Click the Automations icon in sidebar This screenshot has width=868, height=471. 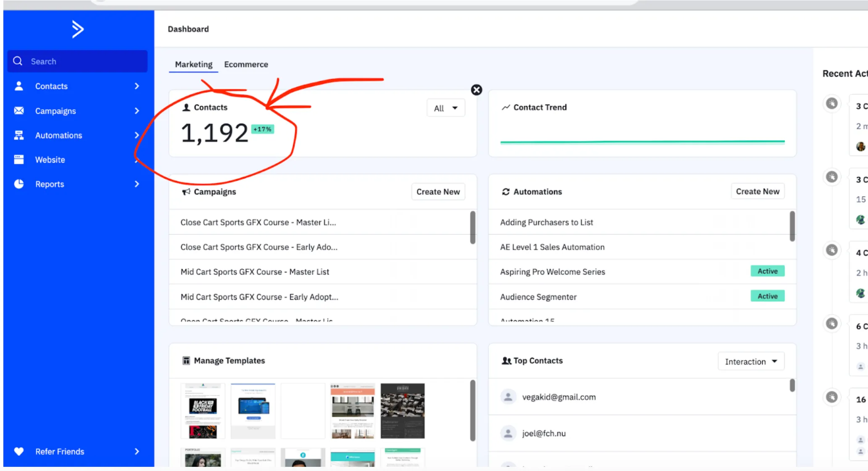point(19,135)
